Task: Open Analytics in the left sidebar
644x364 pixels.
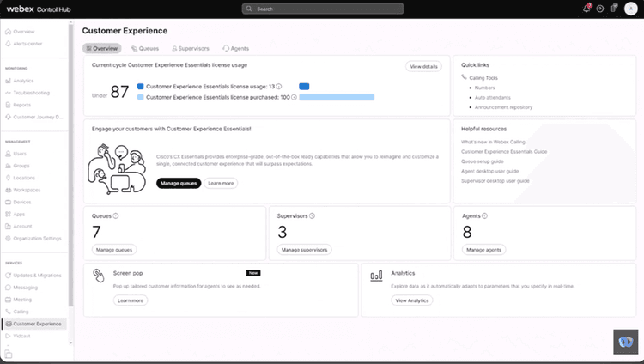Action: point(23,81)
